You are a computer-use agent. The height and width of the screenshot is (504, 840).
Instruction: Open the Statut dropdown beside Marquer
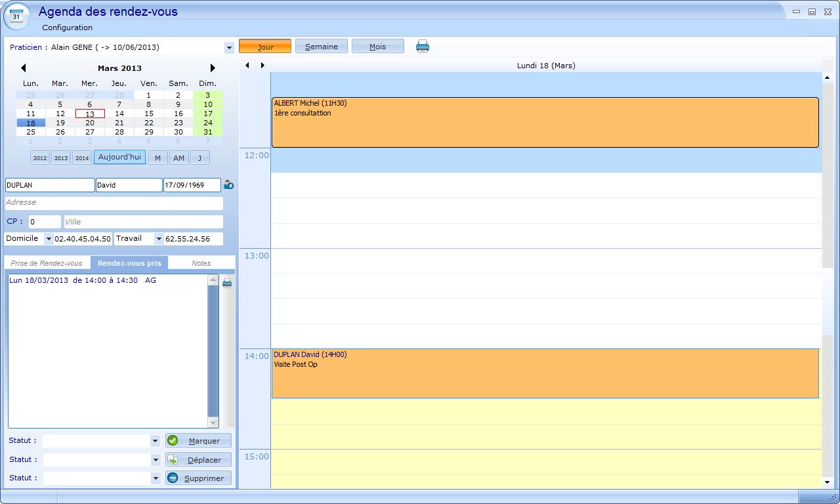tap(155, 441)
